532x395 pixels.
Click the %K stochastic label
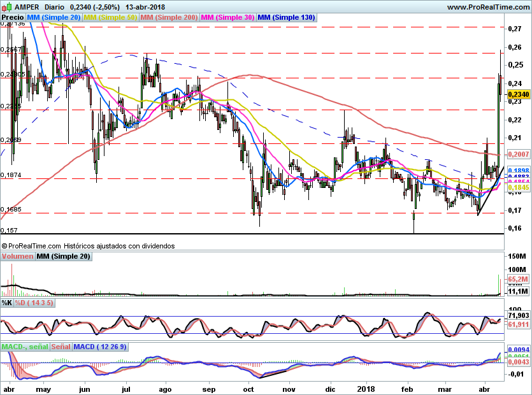click(x=7, y=302)
